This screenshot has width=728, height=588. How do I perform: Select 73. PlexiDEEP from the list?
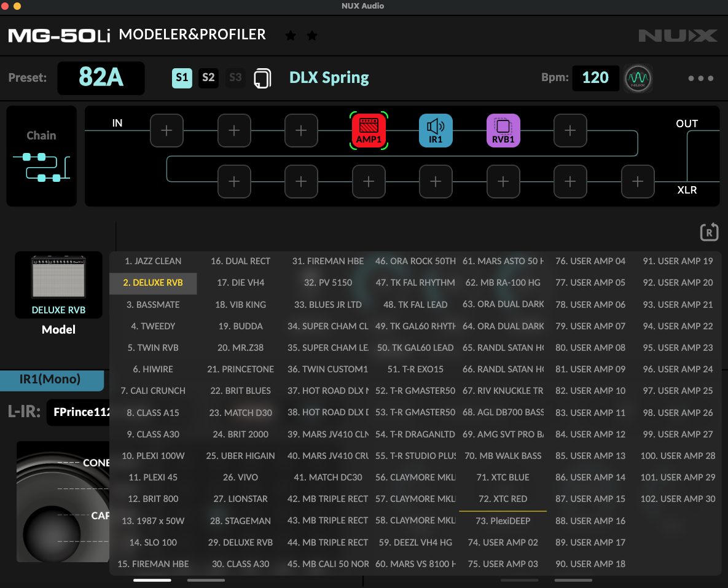[503, 521]
